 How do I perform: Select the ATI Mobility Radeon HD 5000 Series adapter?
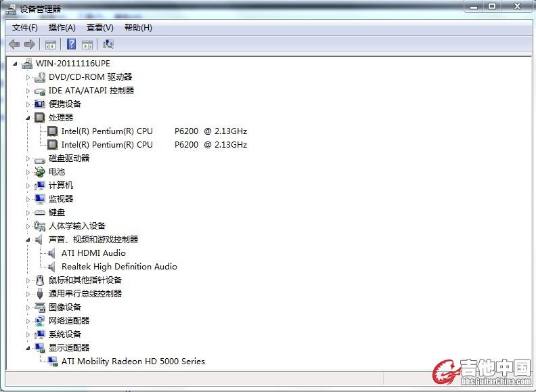(133, 362)
